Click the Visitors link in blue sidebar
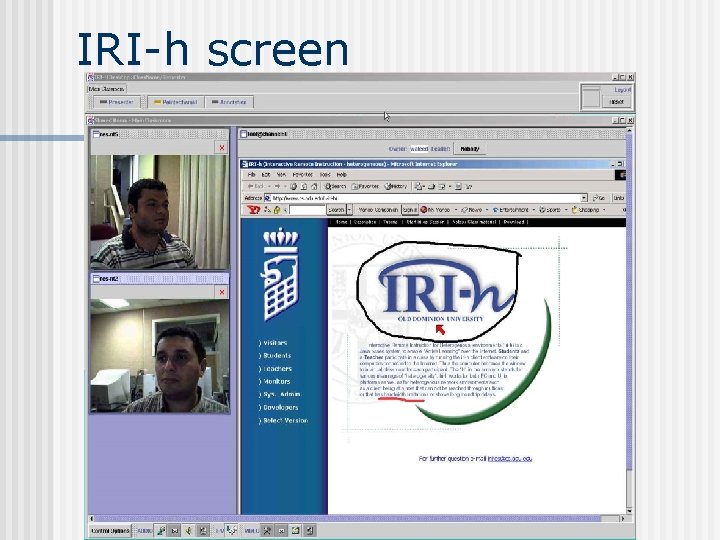720x540 pixels. tap(273, 343)
